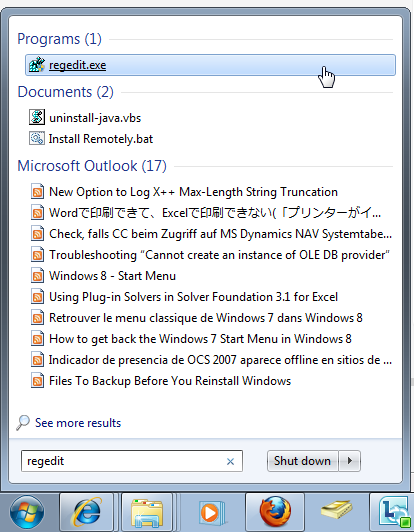Click the magnifier icon beside See more results
414x532 pixels.
[x=23, y=423]
